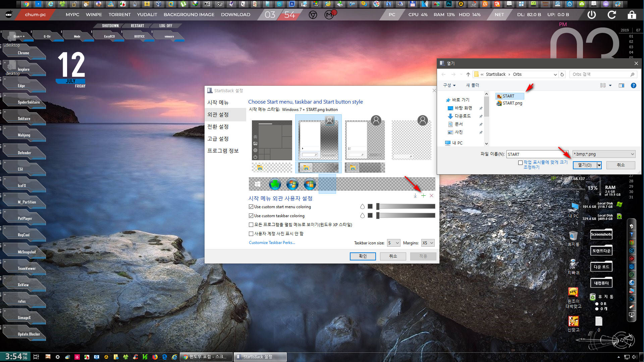The height and width of the screenshot is (362, 644).
Task: Click the split arrow on 열기(O) button
Action: pos(599,165)
